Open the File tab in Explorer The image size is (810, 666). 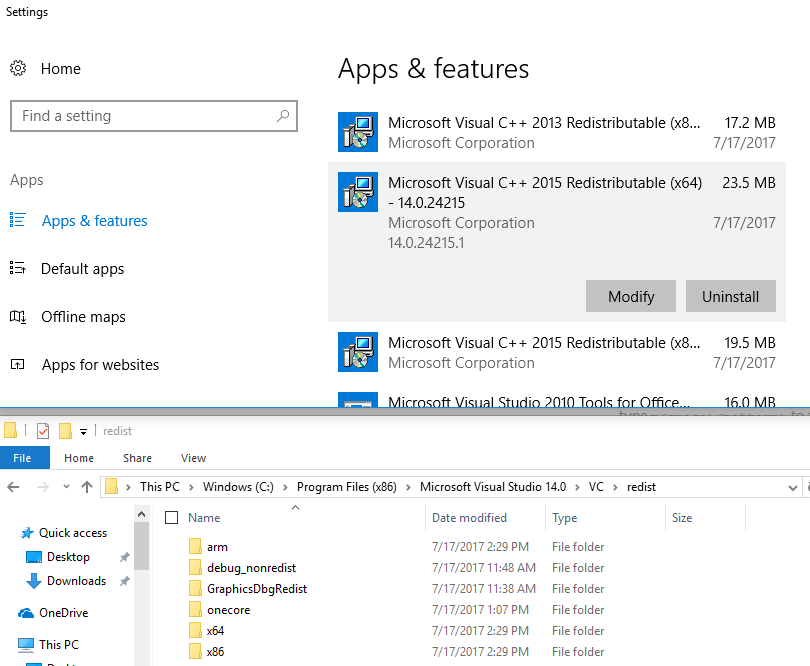tap(22, 458)
